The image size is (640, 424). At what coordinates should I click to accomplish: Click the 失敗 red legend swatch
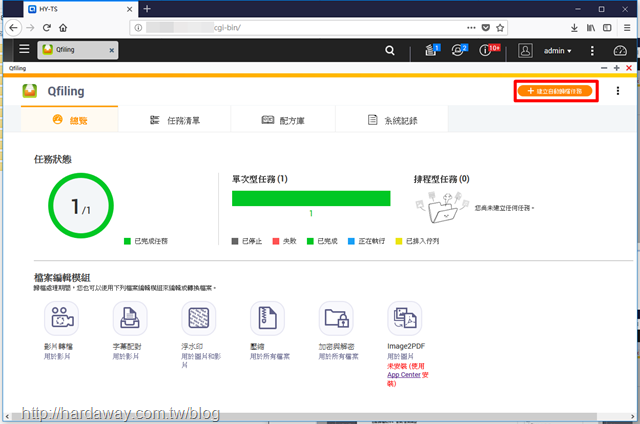tap(276, 241)
